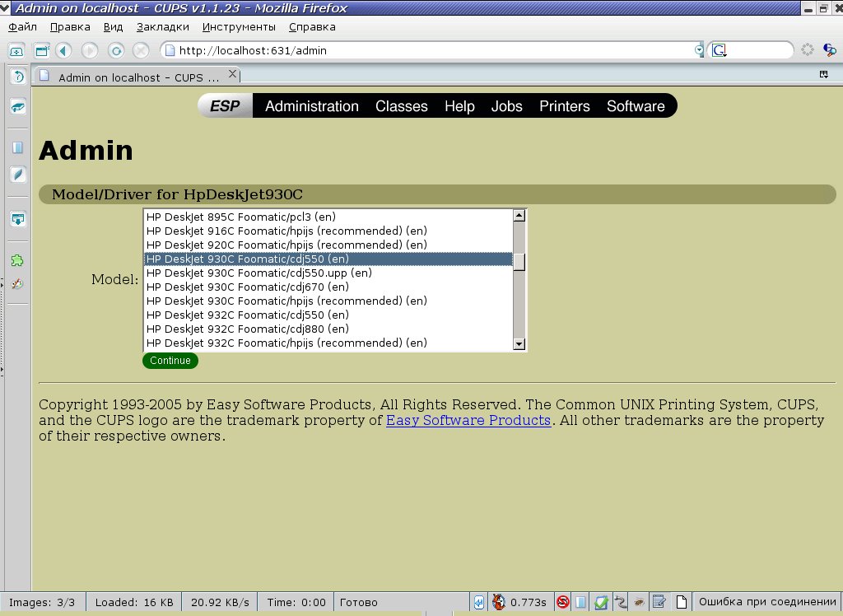Image resolution: width=843 pixels, height=616 pixels.
Task: Follow the Easy Software Products link
Action: (x=468, y=420)
